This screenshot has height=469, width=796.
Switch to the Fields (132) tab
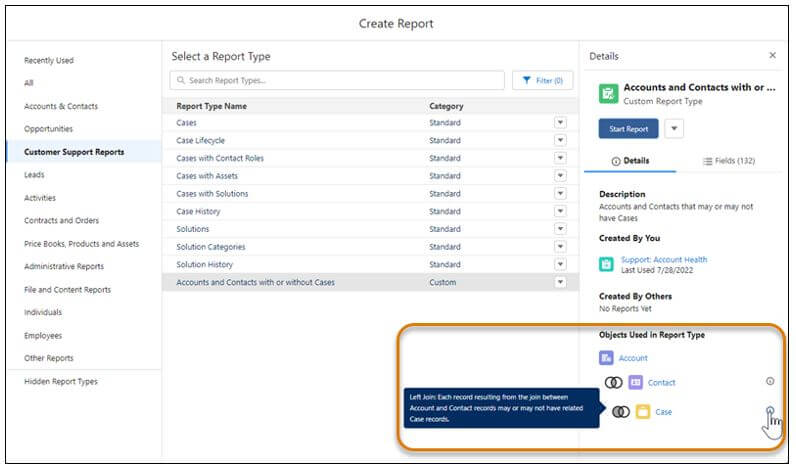click(x=729, y=161)
